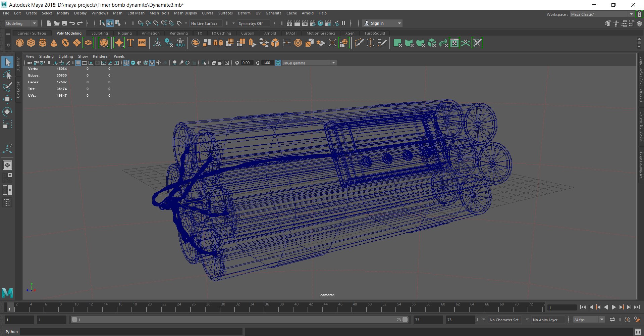Click the polygon Type text tool icon
Screen dimensions: 644x336
(x=130, y=43)
